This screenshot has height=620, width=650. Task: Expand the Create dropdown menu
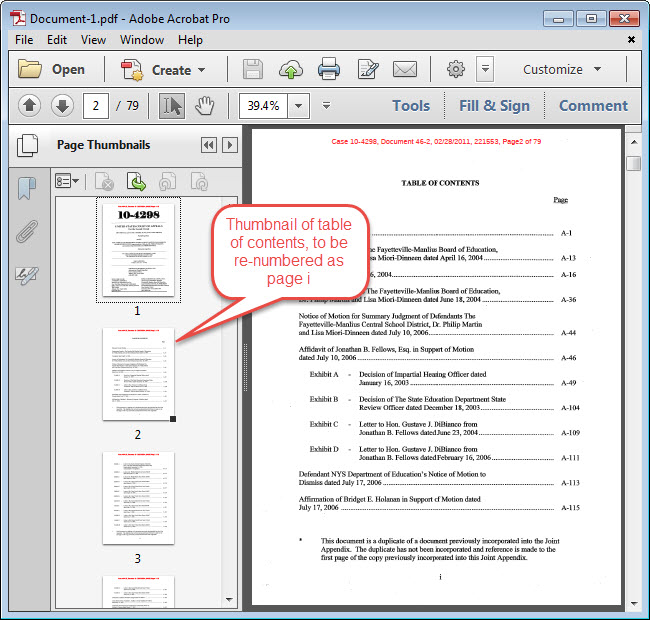[x=163, y=70]
